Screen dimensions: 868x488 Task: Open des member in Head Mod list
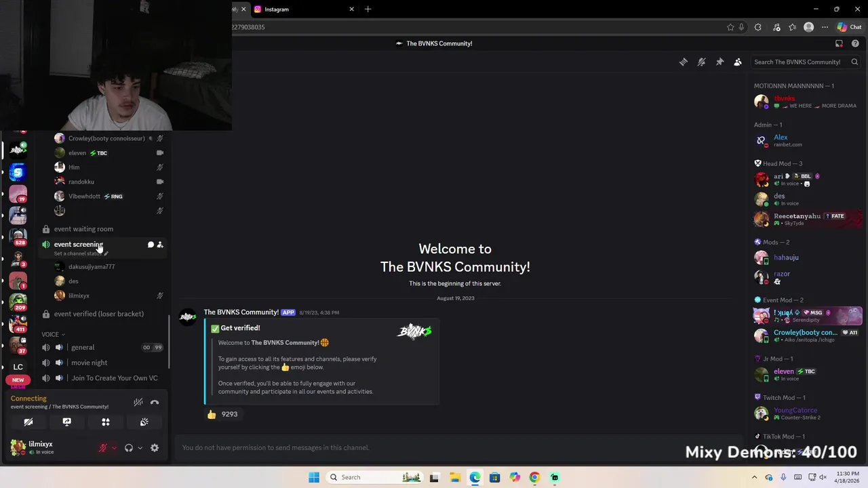(x=807, y=199)
